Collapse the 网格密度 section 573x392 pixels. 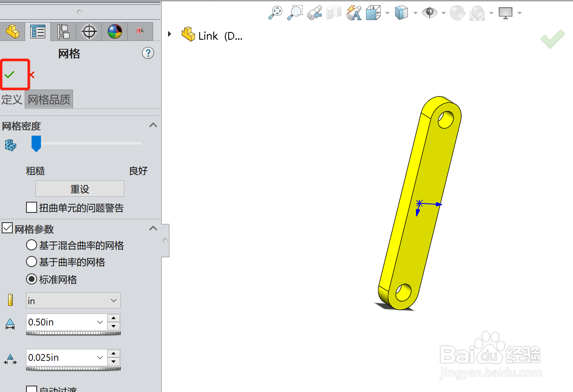coord(153,125)
